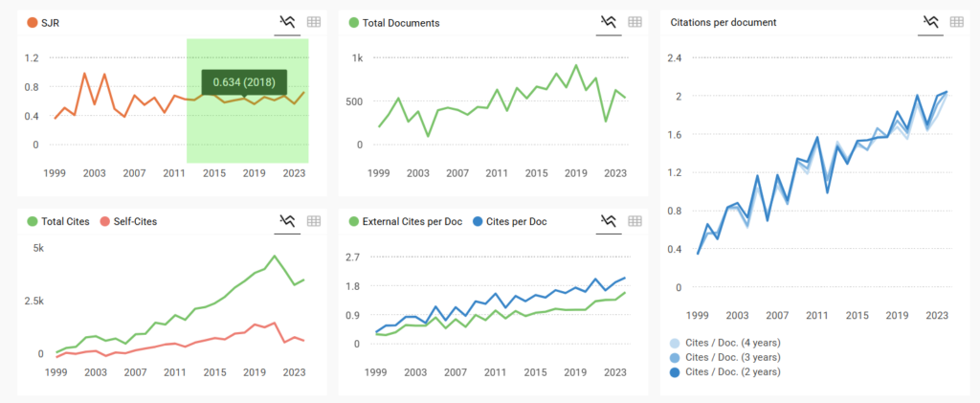Click the 0.634 (2018) SJR tooltip
This screenshot has width=980, height=403.
click(242, 82)
